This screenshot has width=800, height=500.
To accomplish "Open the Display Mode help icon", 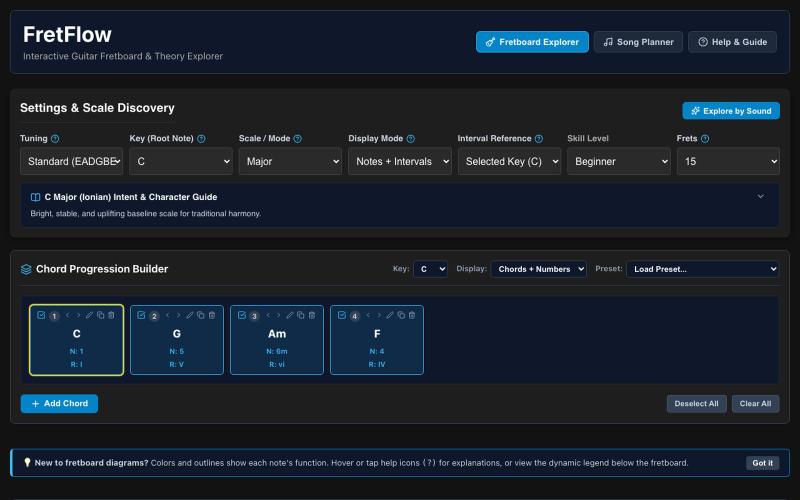I will click(x=411, y=139).
